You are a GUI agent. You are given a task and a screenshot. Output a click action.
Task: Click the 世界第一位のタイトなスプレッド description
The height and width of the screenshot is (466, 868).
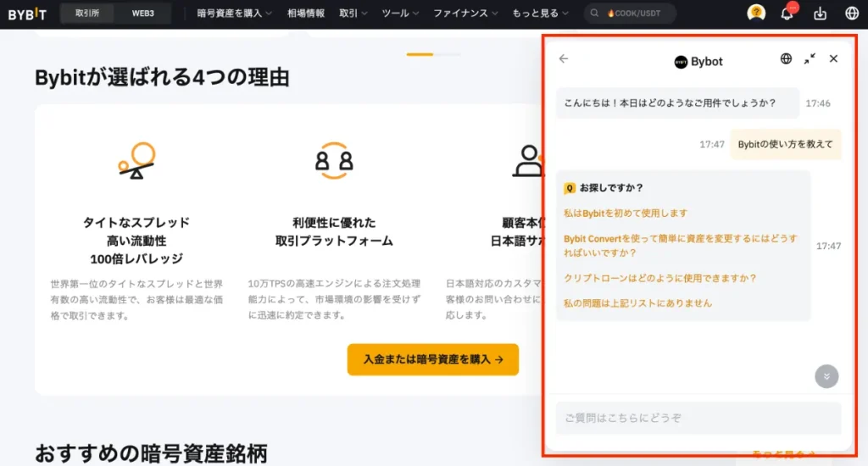[136, 299]
